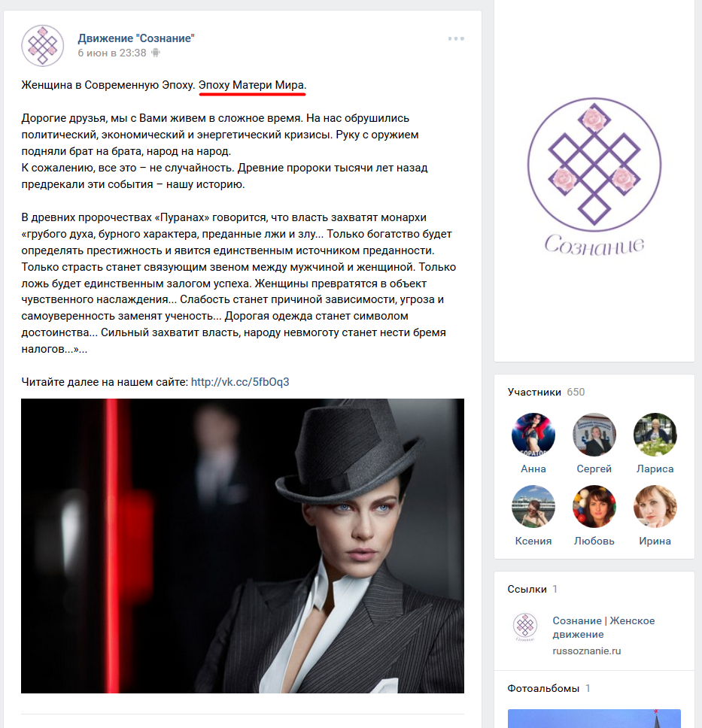This screenshot has height=728, width=702.
Task: Open the Фотоальбомы section header
Action: [x=549, y=688]
